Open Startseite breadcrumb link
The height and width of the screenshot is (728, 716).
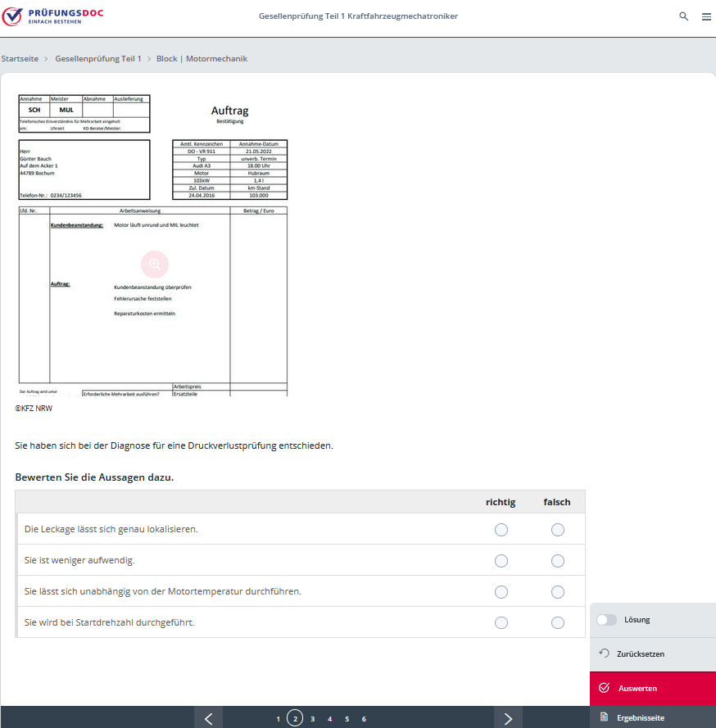pos(20,59)
